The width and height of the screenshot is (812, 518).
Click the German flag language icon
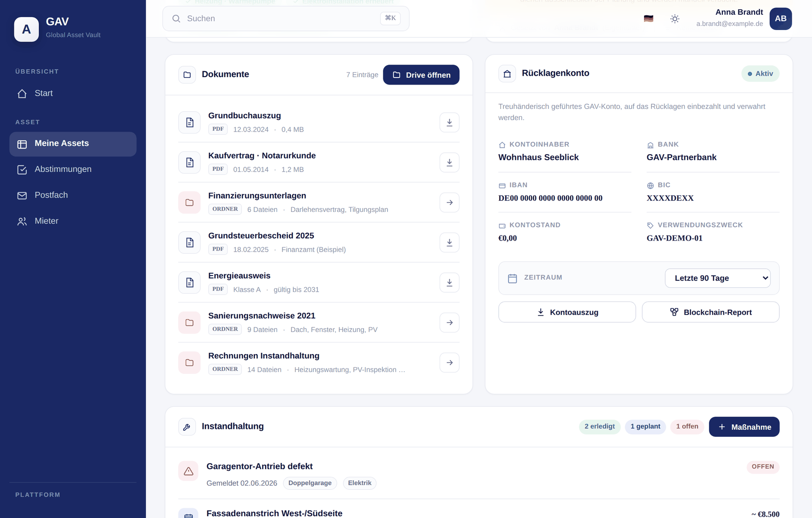(649, 19)
